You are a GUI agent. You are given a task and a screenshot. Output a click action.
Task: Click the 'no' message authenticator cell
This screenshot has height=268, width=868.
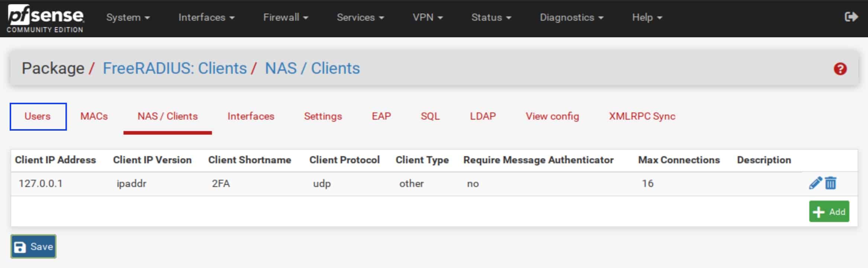click(473, 184)
